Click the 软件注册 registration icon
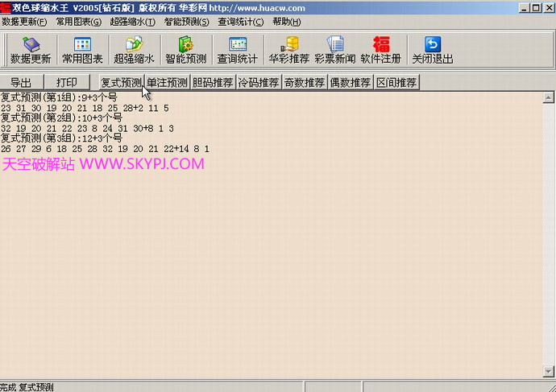The height and width of the screenshot is (392, 556). [x=381, y=45]
